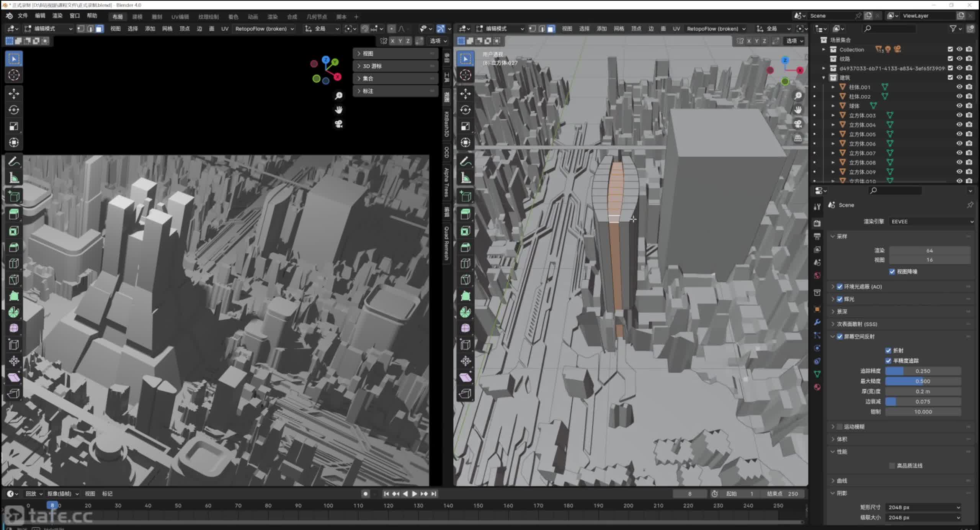The image size is (980, 530).
Task: Expand the 3D 游标 sidebar panel
Action: point(395,66)
